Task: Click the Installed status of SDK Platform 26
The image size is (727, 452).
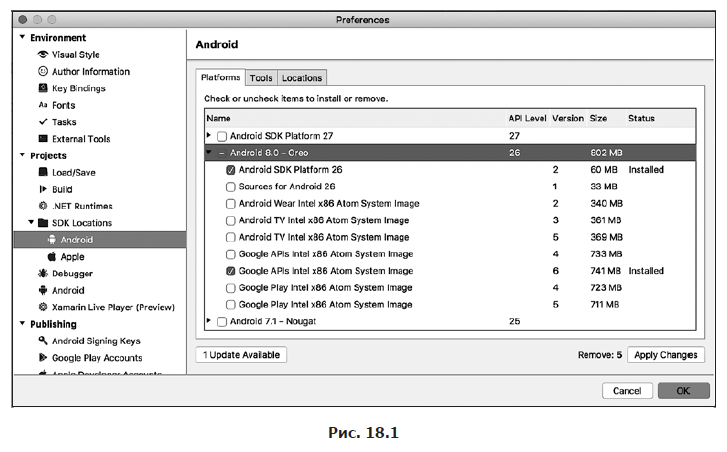Action: [x=646, y=170]
